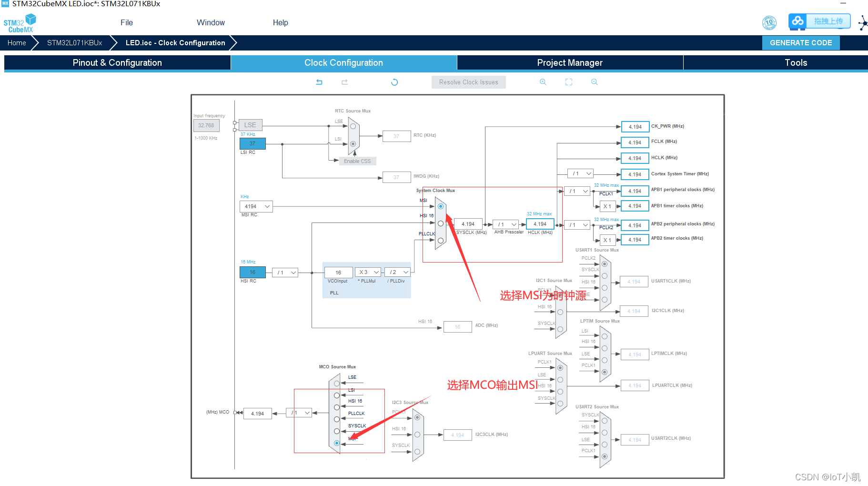This screenshot has width=868, height=486.
Task: Open MCO divider /1 dropdown
Action: point(299,413)
